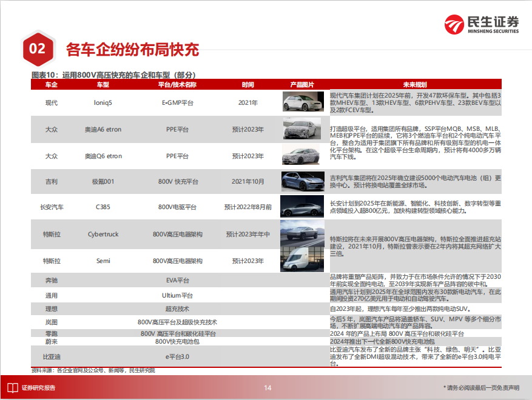Screen dimensions: 532x400
Task: Select the 800V高压平台及超级快充技术 cell
Action: (177, 322)
